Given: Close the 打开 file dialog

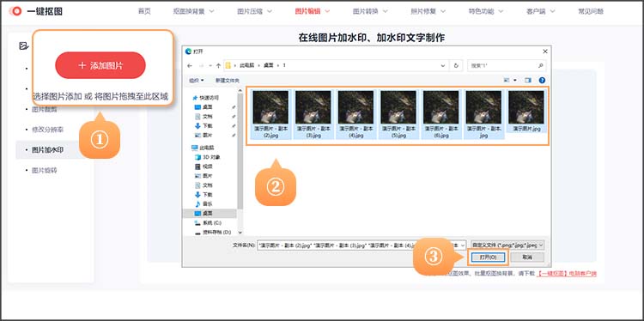Looking at the screenshot, I should point(545,51).
